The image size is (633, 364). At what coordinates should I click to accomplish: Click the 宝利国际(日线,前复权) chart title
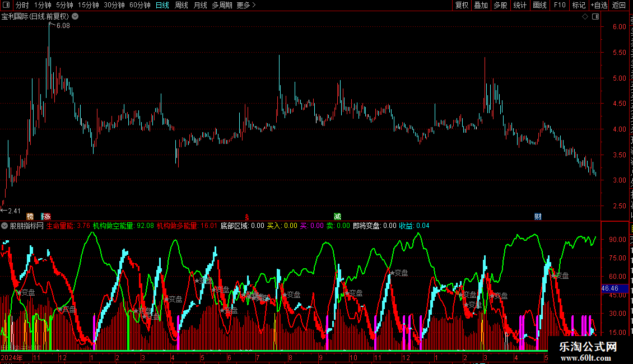click(35, 17)
